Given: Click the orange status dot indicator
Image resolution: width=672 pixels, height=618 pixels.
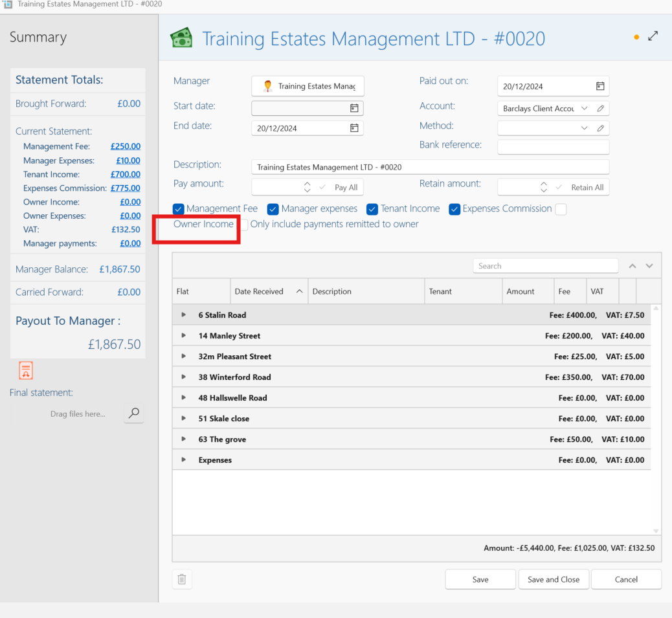Looking at the screenshot, I should click(x=636, y=38).
